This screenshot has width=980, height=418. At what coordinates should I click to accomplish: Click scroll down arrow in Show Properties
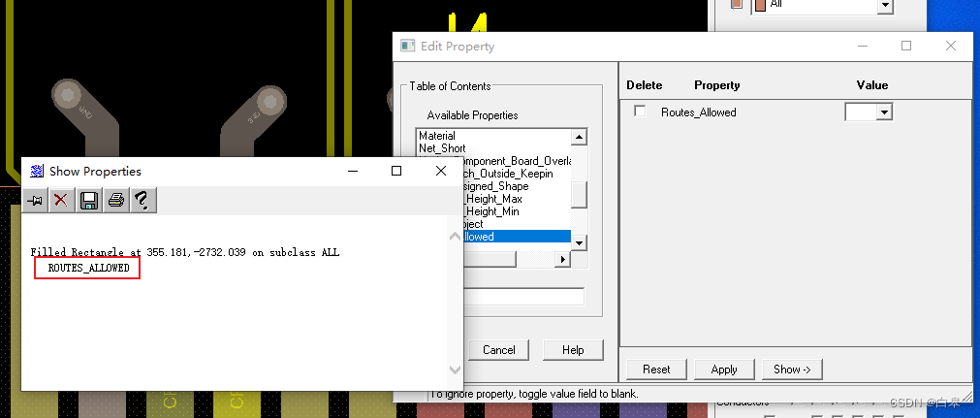(x=455, y=370)
